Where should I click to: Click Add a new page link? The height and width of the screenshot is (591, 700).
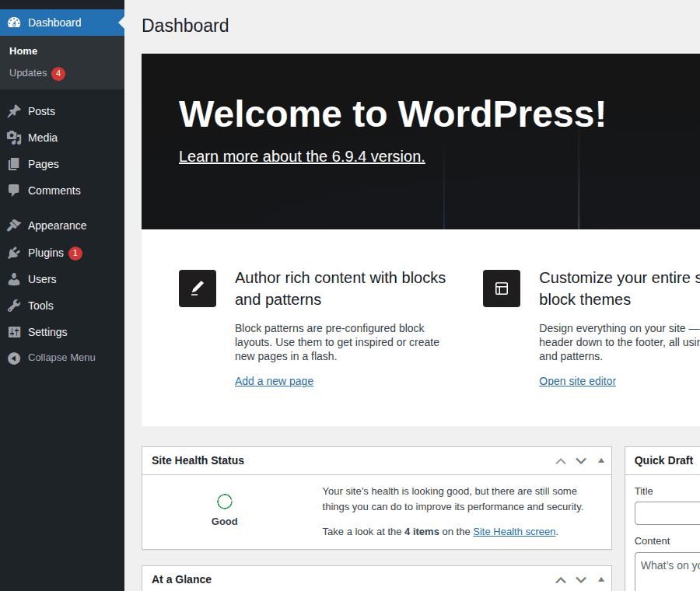(274, 381)
